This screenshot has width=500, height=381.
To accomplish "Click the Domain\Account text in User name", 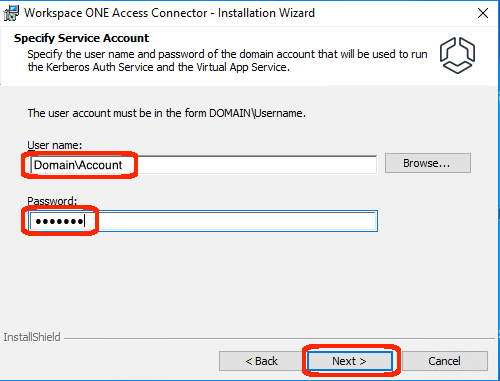I will [78, 165].
